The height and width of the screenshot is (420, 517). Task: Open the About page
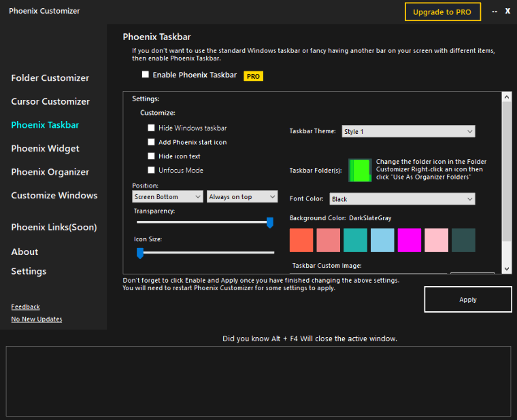pyautogui.click(x=24, y=251)
